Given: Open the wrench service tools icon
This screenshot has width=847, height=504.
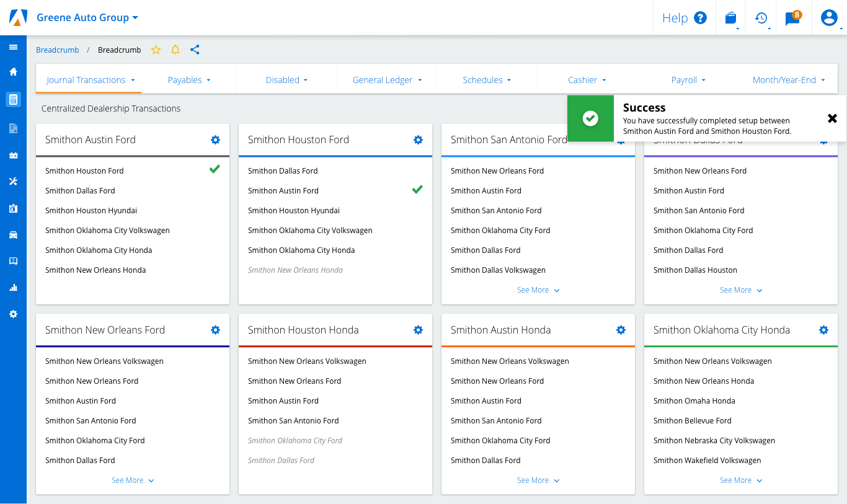Looking at the screenshot, I should coord(13,182).
